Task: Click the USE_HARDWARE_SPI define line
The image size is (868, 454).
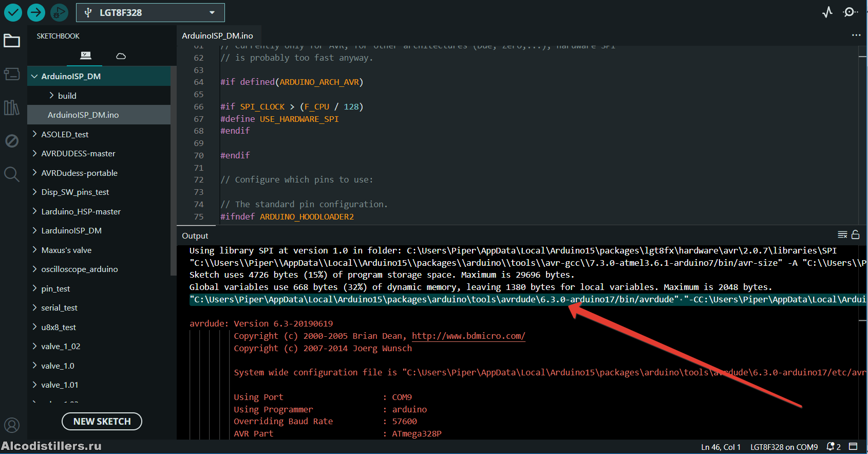Action: coord(279,119)
